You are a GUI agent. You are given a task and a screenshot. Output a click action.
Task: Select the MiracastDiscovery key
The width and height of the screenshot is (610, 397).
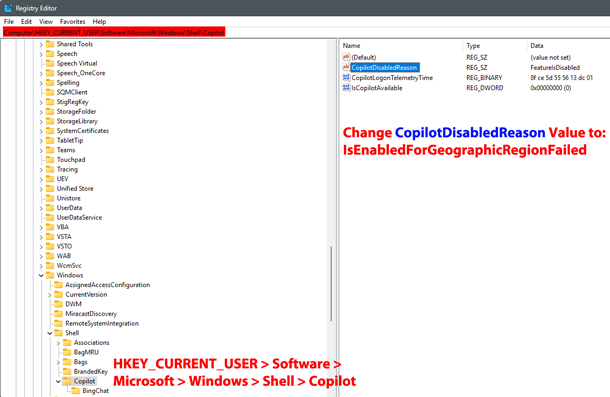(91, 314)
